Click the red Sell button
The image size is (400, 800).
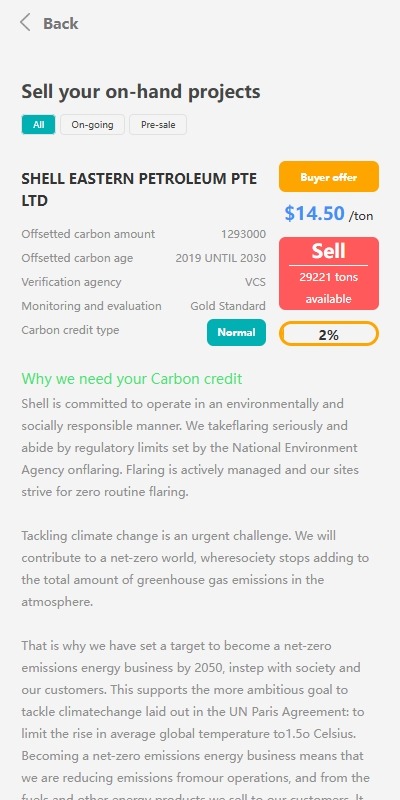tap(329, 273)
